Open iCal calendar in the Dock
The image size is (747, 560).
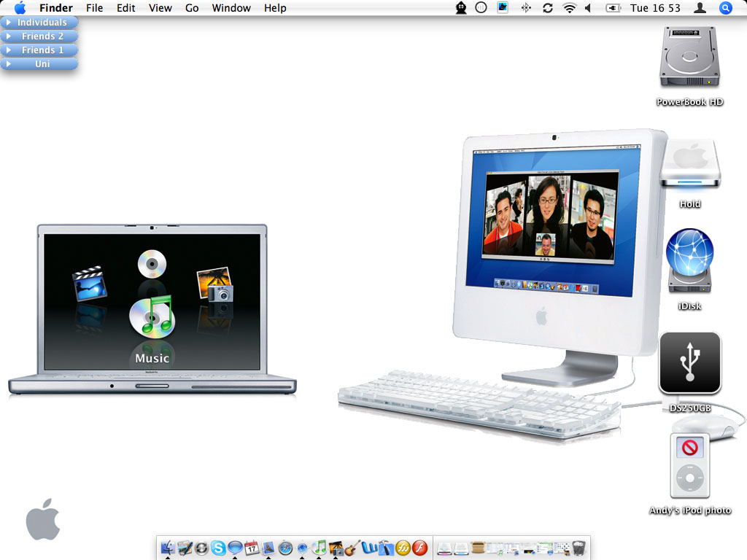click(252, 548)
